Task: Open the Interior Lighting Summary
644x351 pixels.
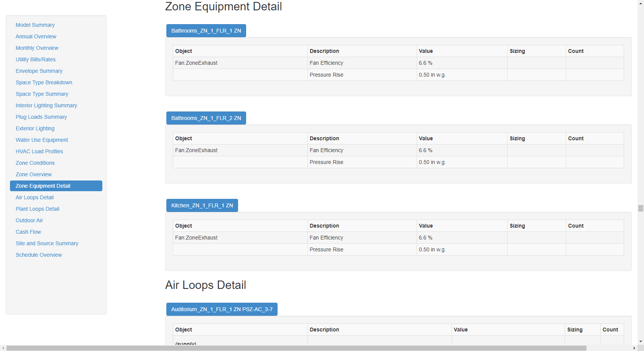Action: click(x=46, y=105)
